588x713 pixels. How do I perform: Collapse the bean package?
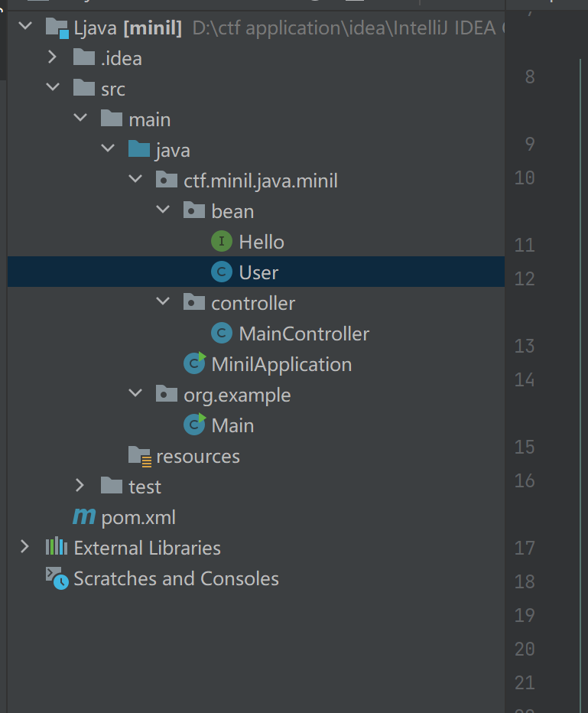pyautogui.click(x=163, y=211)
